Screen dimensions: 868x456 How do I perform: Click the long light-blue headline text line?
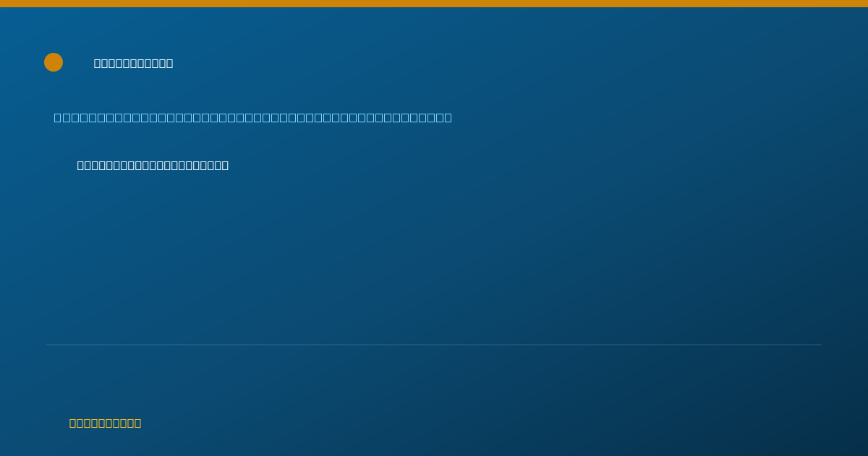coord(253,117)
